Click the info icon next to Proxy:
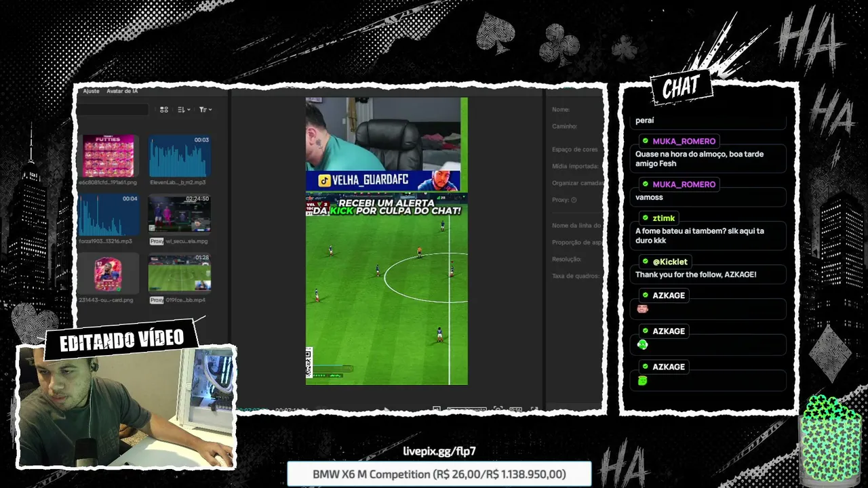This screenshot has height=488, width=868. 574,200
